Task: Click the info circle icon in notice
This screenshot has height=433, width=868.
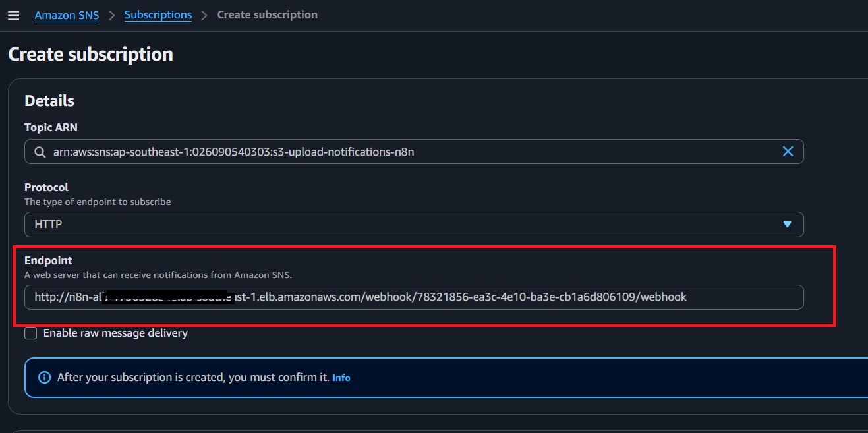Action: coord(44,378)
